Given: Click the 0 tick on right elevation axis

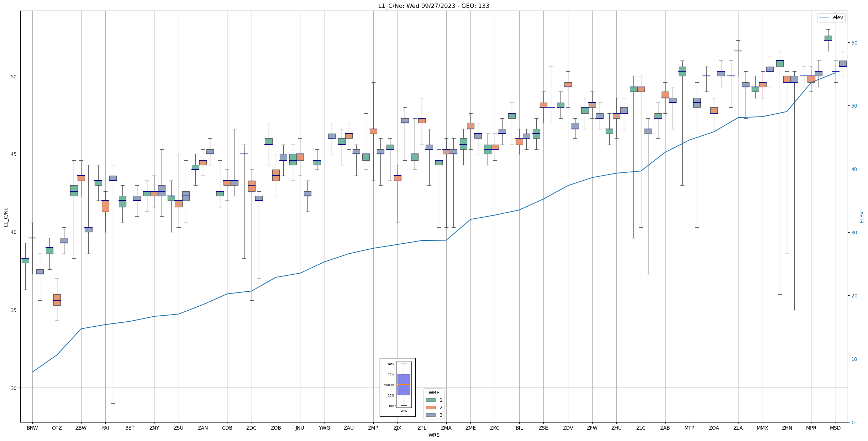Looking at the screenshot, I should coord(853,422).
